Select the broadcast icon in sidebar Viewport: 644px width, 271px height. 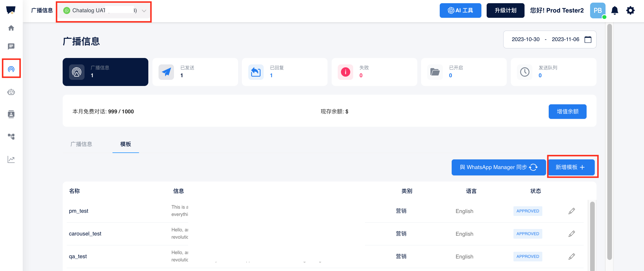pos(11,69)
